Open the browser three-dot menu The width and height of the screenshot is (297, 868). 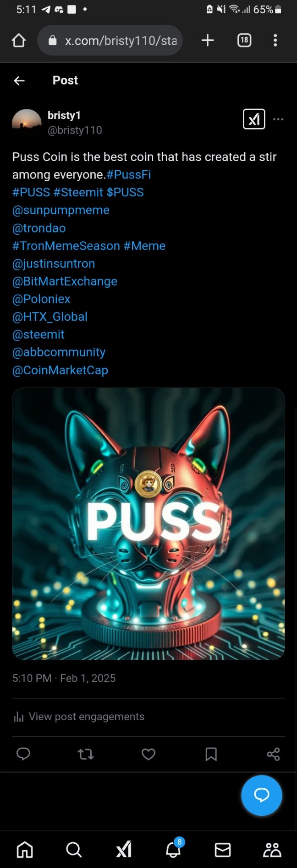coord(275,40)
